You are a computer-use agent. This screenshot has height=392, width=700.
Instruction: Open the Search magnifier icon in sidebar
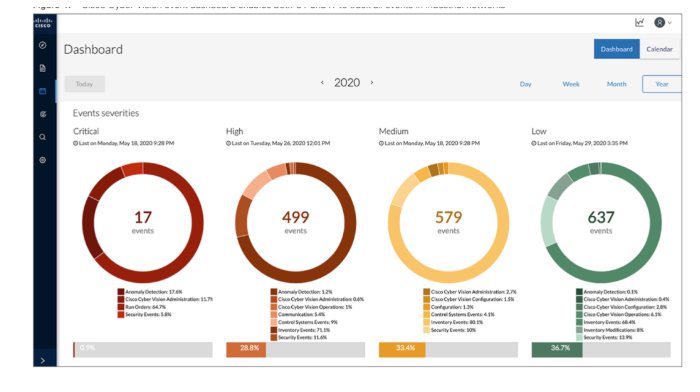click(43, 137)
